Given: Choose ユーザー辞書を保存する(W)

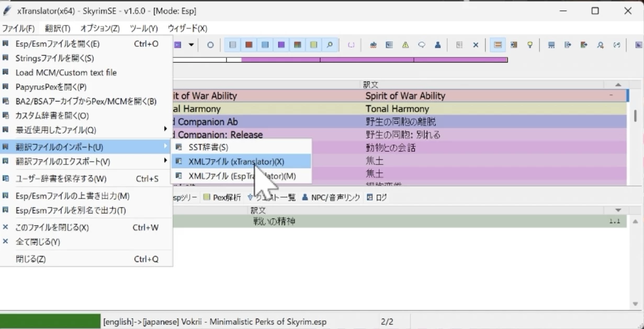Looking at the screenshot, I should point(86,179).
